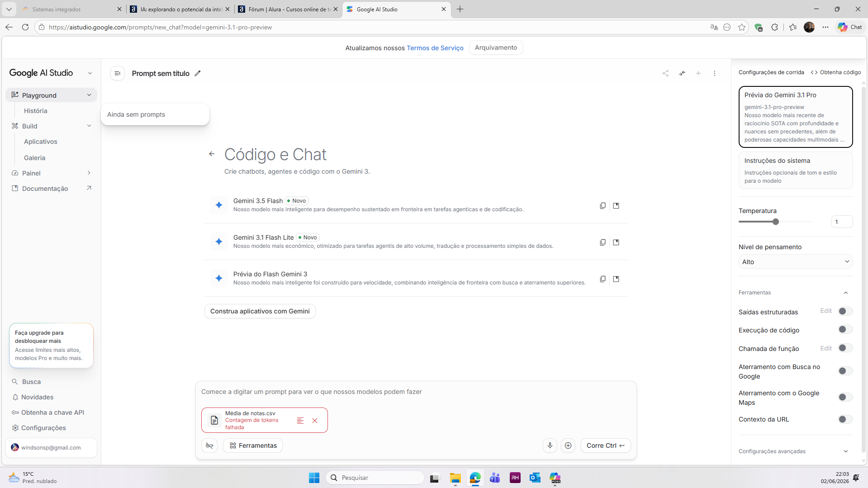Copy Prévia do Flash Gemini 3 model ID
The image size is (868, 488).
[602, 279]
